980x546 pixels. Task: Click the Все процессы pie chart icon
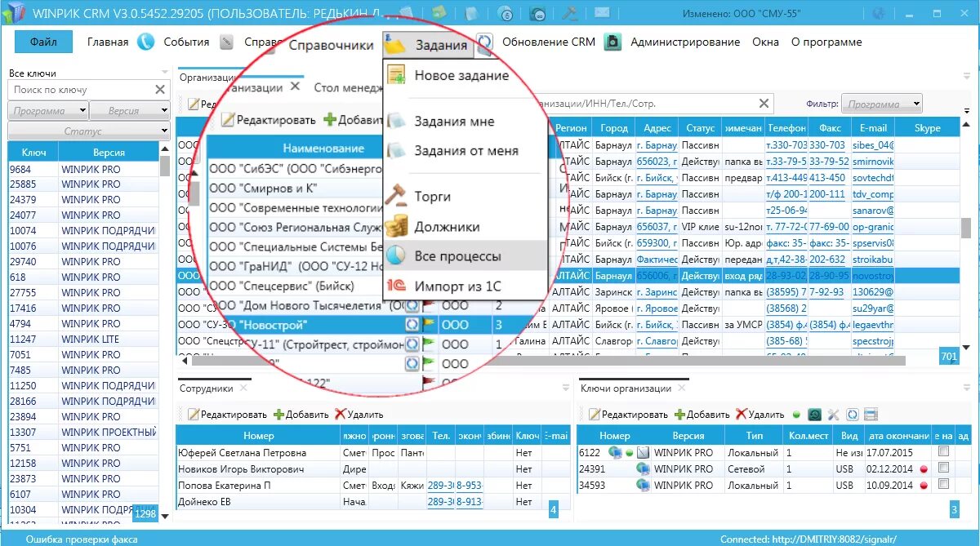tap(396, 256)
